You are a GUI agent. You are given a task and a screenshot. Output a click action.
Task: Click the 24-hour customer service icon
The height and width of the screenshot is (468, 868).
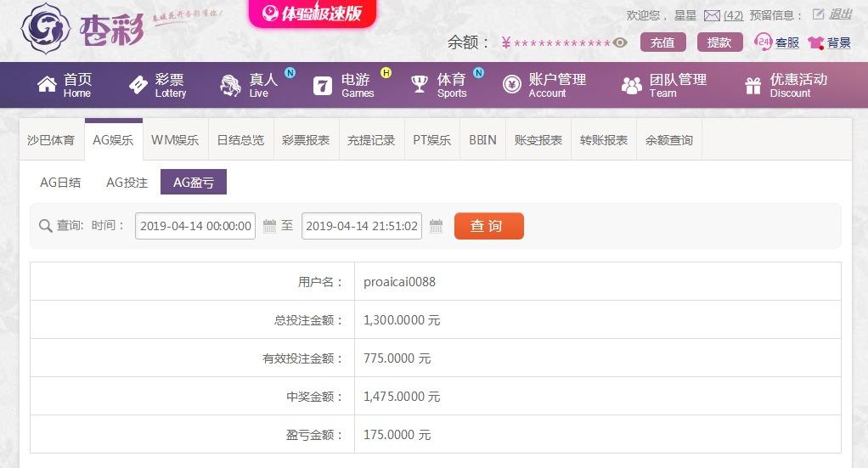coord(763,42)
